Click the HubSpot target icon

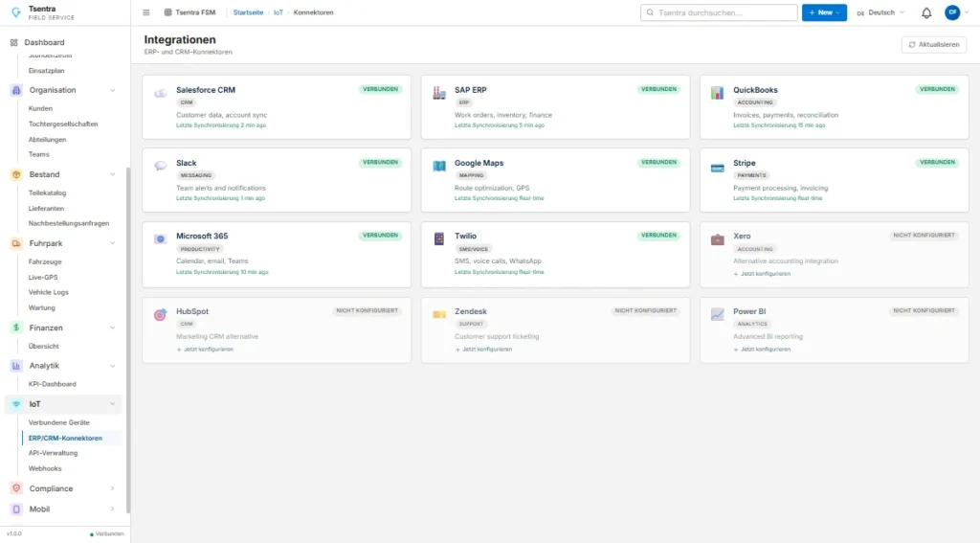161,315
